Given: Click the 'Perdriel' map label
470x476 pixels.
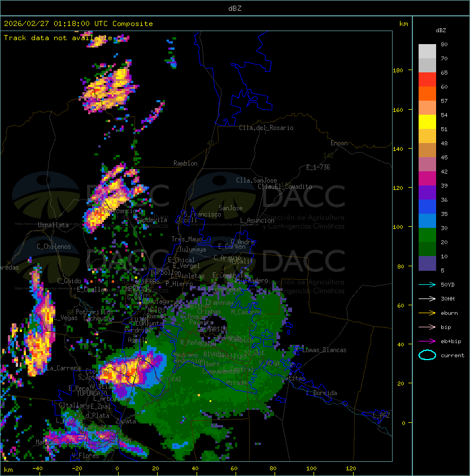Looking at the screenshot, I should 138,330.
